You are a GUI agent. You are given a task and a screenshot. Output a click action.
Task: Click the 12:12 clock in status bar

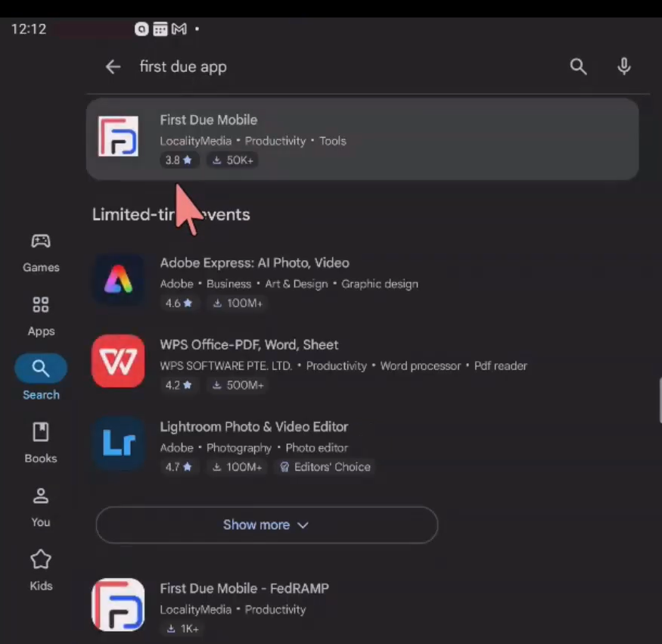[x=29, y=30]
